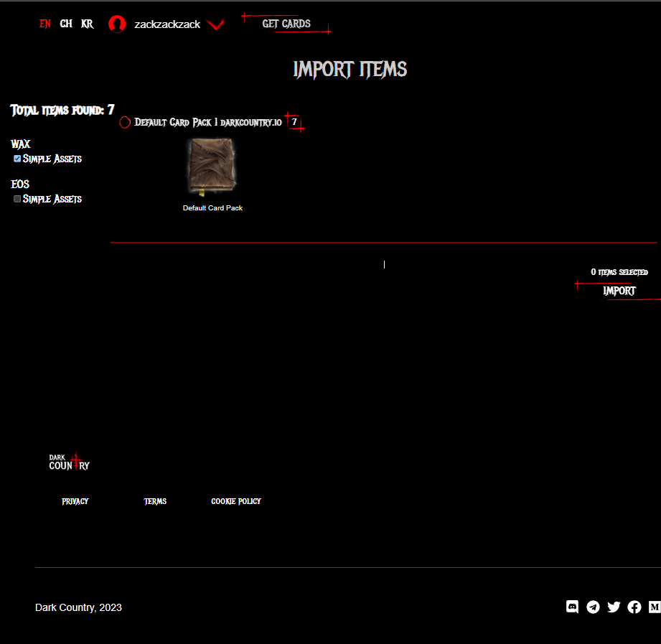Switch language to KR

tap(88, 24)
